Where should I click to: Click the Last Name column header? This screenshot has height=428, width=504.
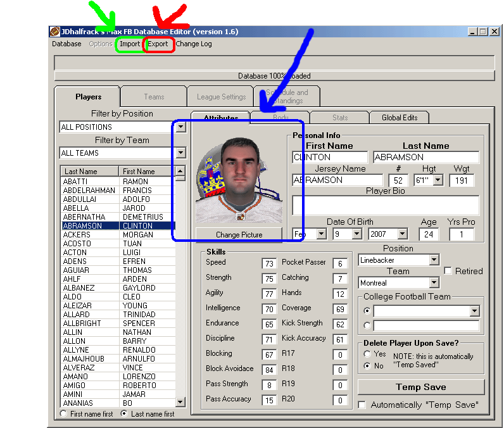(89, 172)
